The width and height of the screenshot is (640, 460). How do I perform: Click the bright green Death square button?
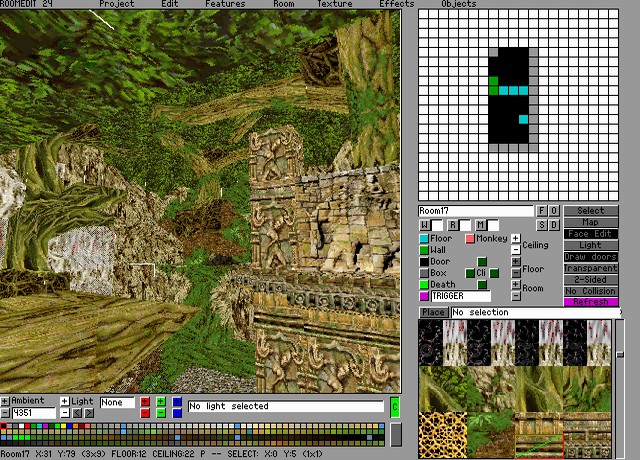coord(424,285)
